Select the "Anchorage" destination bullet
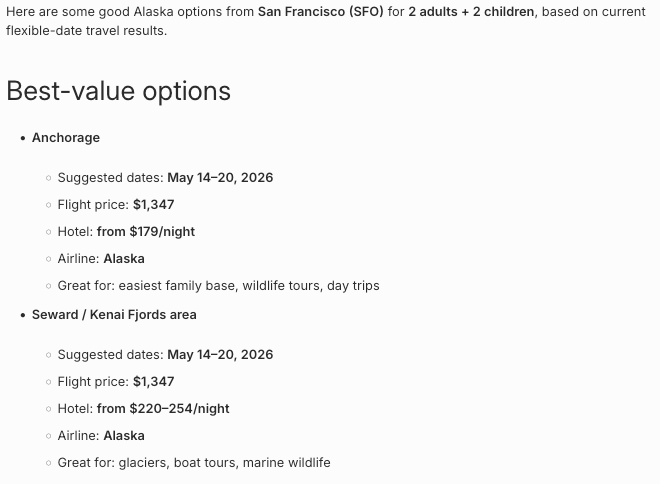 click(66, 138)
